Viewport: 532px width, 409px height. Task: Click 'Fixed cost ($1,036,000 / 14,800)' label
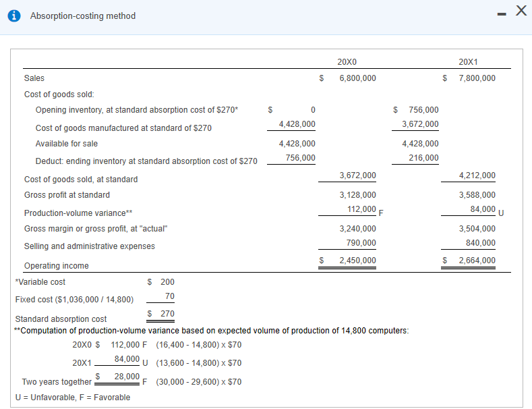(x=74, y=300)
